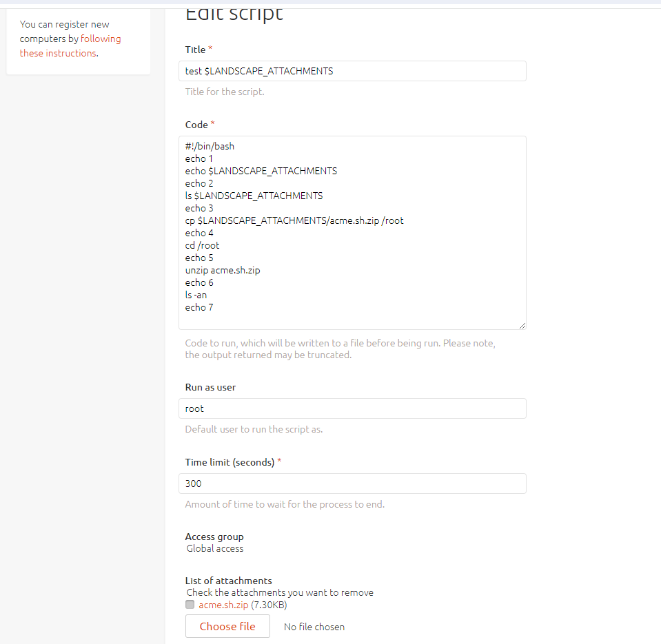The width and height of the screenshot is (661, 644).
Task: Click the 'echo 7' line in the code
Action: pos(199,307)
